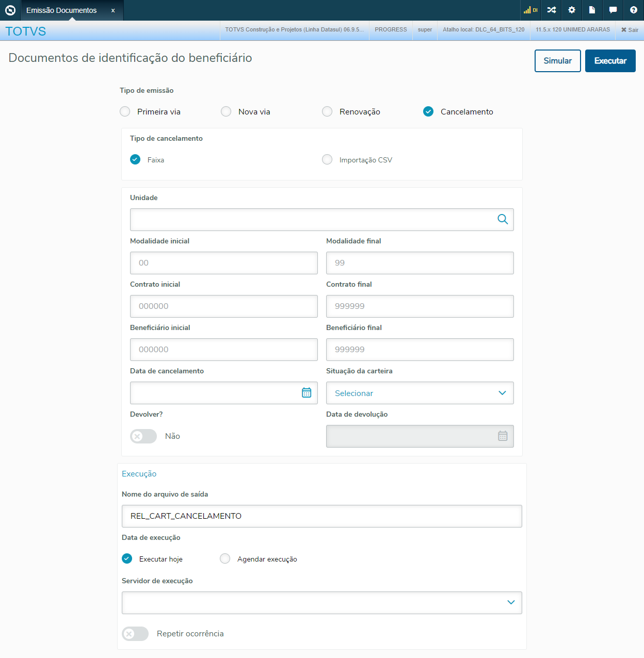Click the document page icon in top bar

coord(592,10)
